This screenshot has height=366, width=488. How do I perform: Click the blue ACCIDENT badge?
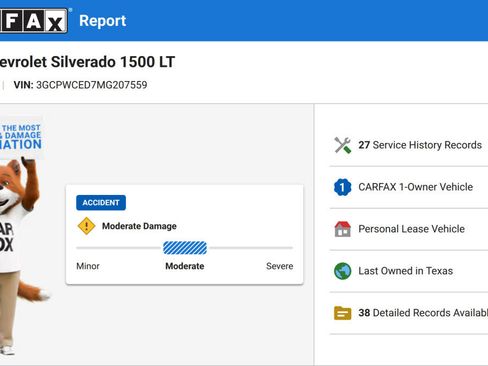tap(101, 203)
